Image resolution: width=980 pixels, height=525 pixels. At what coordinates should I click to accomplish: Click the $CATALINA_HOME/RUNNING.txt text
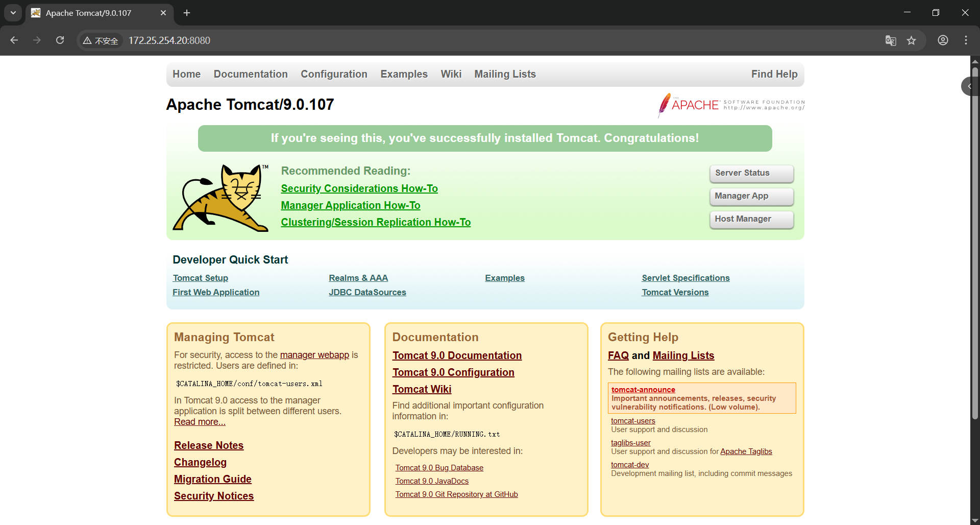(x=447, y=434)
